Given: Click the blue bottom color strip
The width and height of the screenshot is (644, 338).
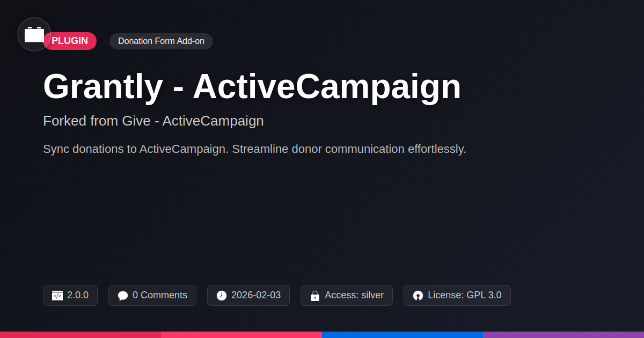Looking at the screenshot, I should click(x=402, y=335).
